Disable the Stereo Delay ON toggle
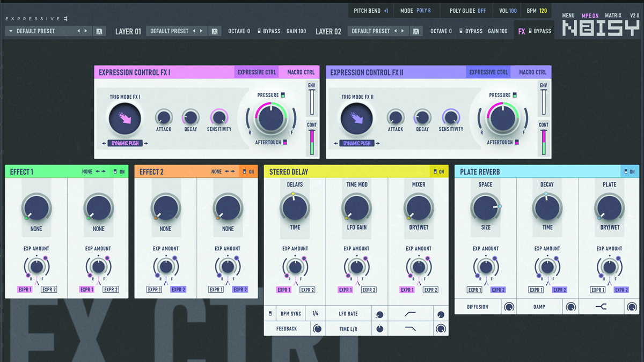 point(438,172)
